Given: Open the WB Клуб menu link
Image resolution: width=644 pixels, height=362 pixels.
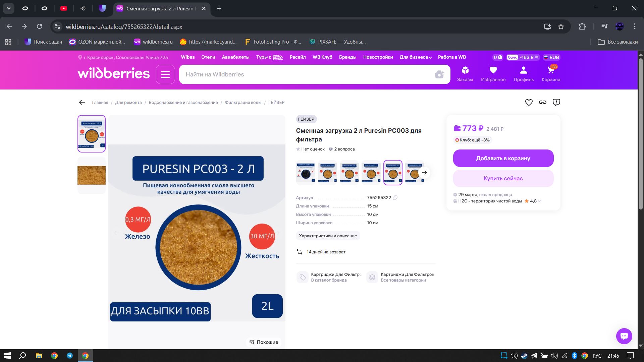Looking at the screenshot, I should [322, 57].
